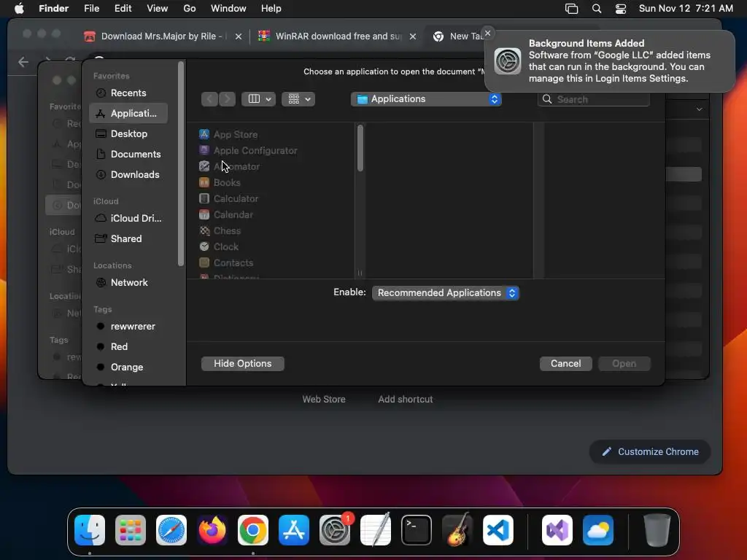This screenshot has width=747, height=560.
Task: Open the Enable Recommended Applications dropdown
Action: pyautogui.click(x=446, y=293)
